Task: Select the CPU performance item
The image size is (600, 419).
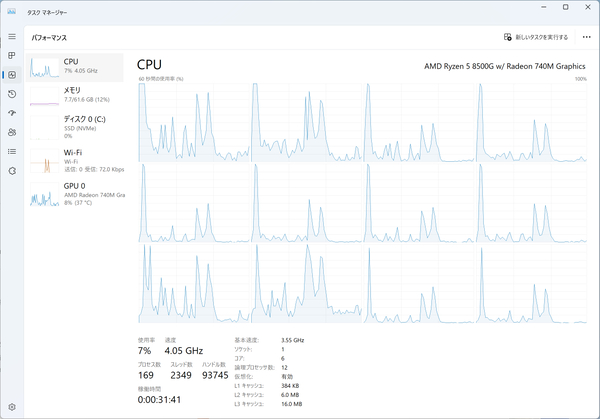Action: (x=75, y=67)
